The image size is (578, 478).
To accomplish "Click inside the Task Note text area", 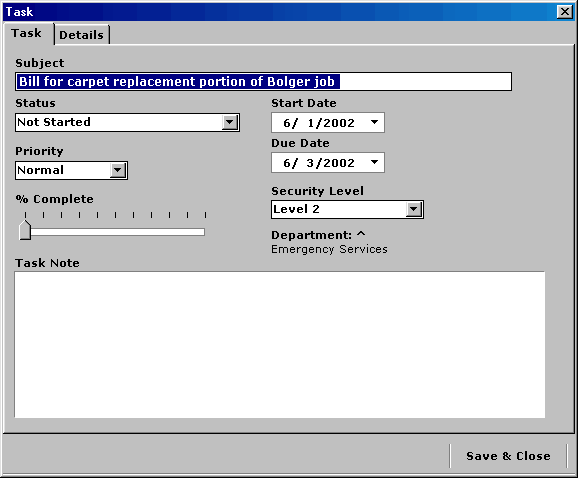I will pos(280,345).
